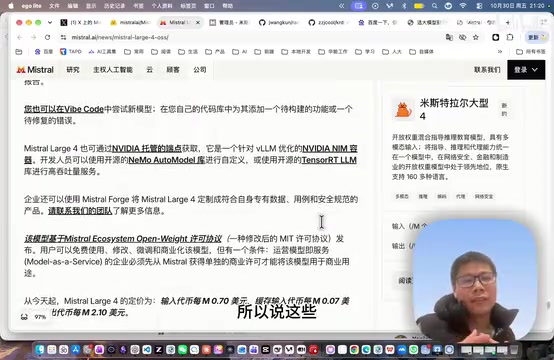The image size is (554, 360).
Task: Click the TAPD bookmark
Action: coord(71,52)
